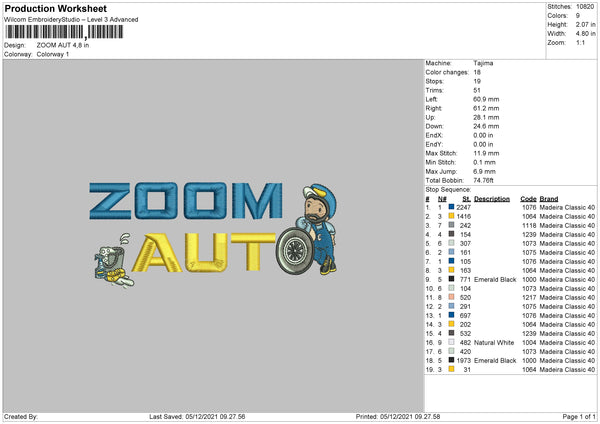Pick the dark gray swatch in stop row 4
Screen dimensions: 600x424
[x=452, y=234]
